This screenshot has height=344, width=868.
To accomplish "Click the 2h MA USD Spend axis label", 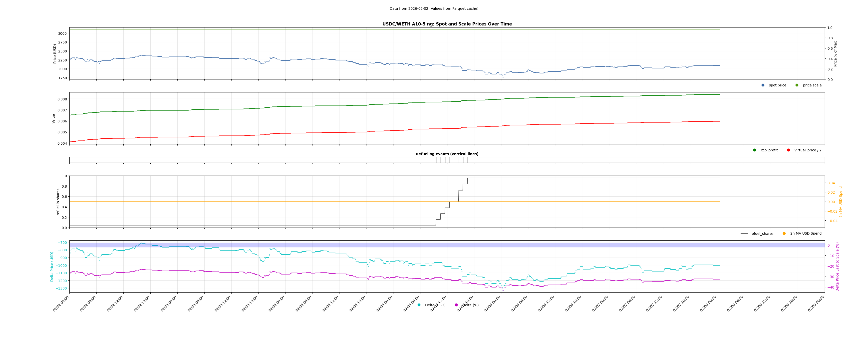I will click(x=840, y=202).
